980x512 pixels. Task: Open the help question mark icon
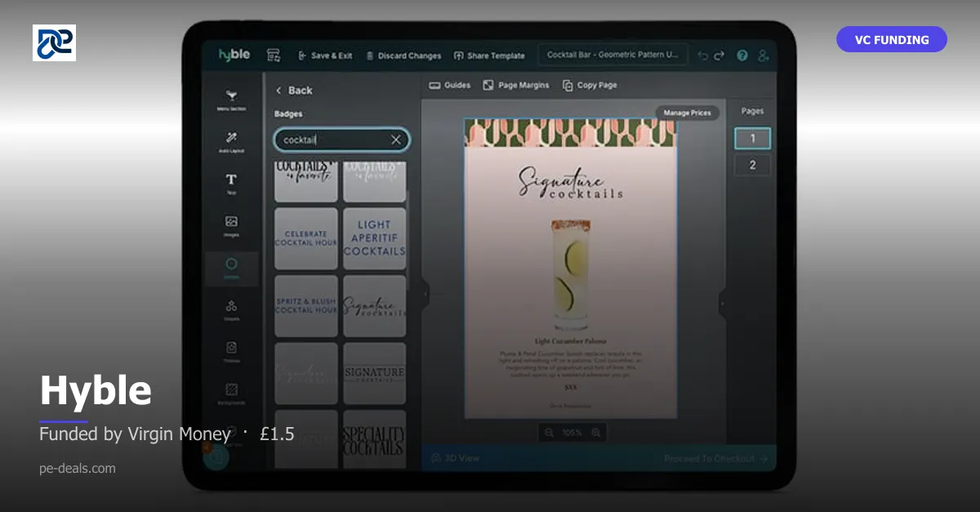pyautogui.click(x=742, y=56)
